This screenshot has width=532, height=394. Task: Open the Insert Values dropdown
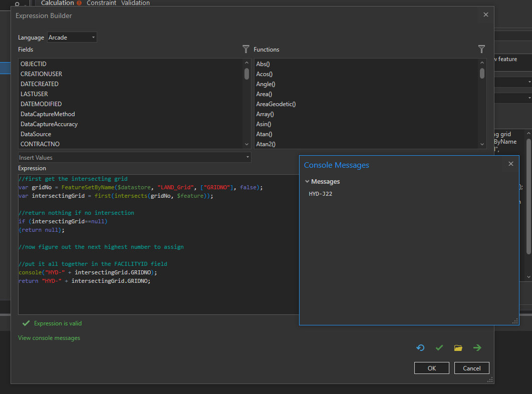pyautogui.click(x=134, y=157)
